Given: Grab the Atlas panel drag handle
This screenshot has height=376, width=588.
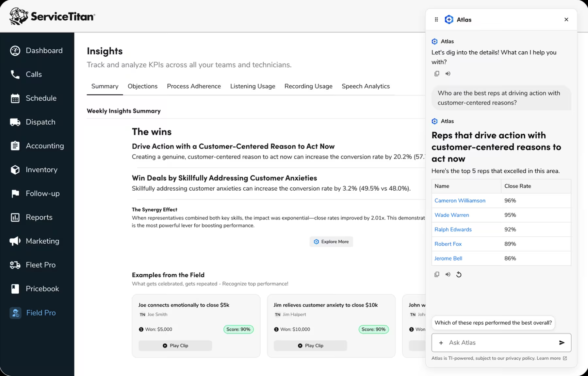Looking at the screenshot, I should (x=436, y=20).
